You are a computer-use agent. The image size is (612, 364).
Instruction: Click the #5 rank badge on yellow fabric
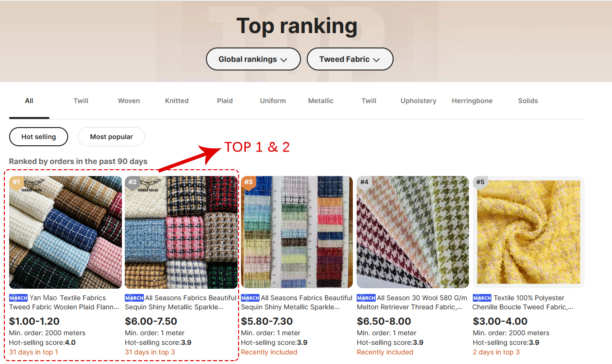tap(480, 182)
